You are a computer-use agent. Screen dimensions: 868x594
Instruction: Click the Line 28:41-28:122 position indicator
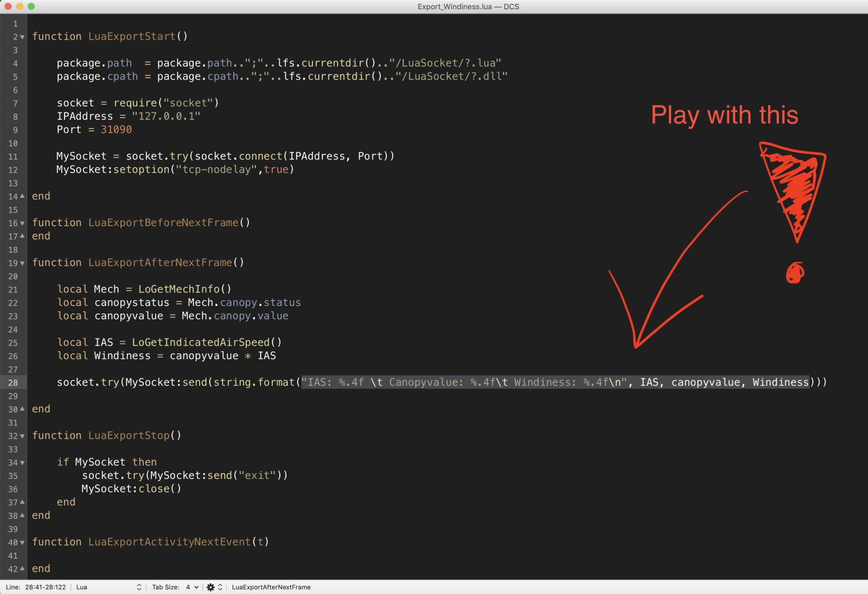36,587
